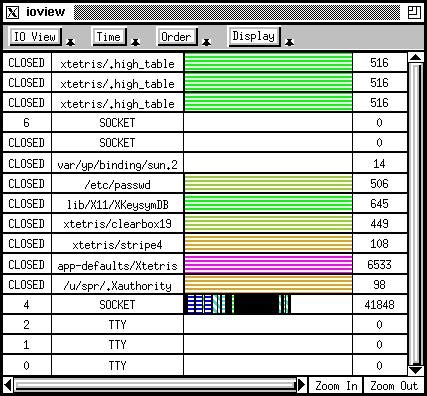Click the up arrow of vertical scrollbar

pos(415,57)
